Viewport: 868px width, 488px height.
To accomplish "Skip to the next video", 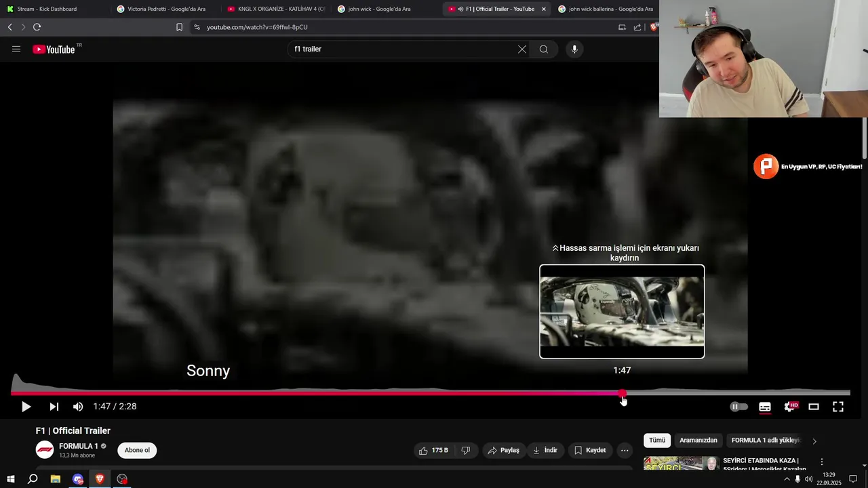I will (x=54, y=407).
